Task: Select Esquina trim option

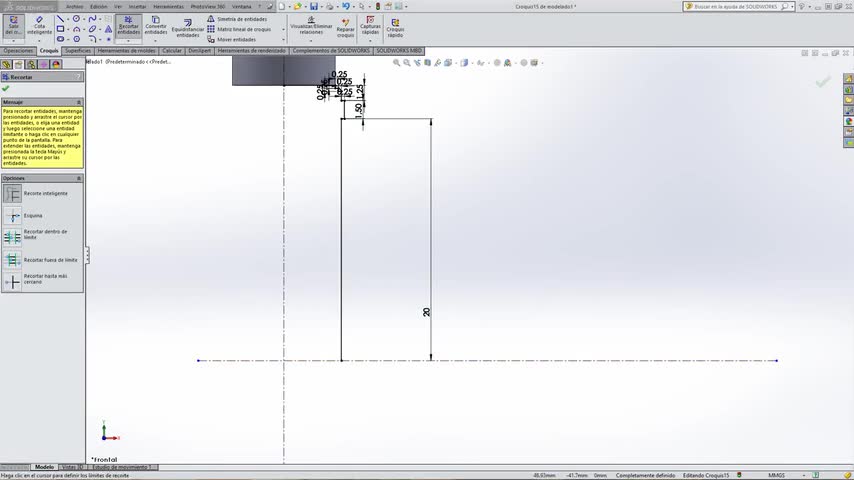Action: tap(12, 216)
